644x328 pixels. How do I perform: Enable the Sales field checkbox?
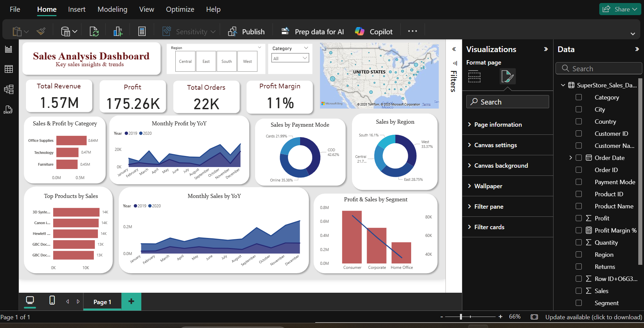579,291
